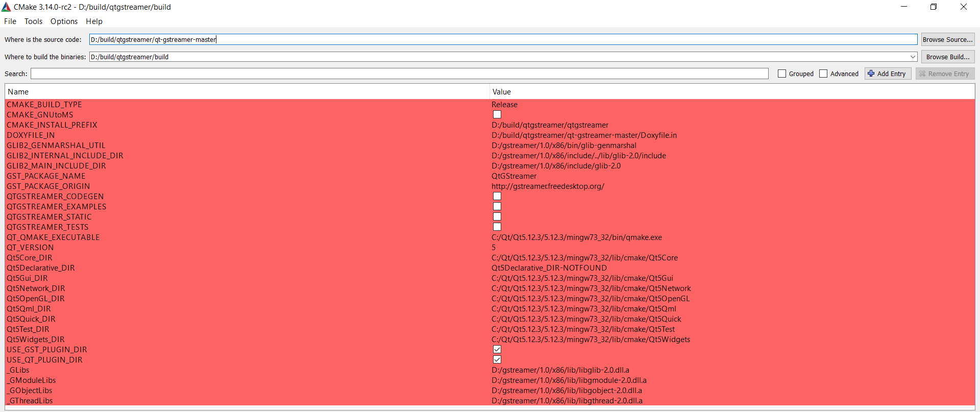Toggle the CMAKE_GNUtoMS checkbox

[x=497, y=114]
